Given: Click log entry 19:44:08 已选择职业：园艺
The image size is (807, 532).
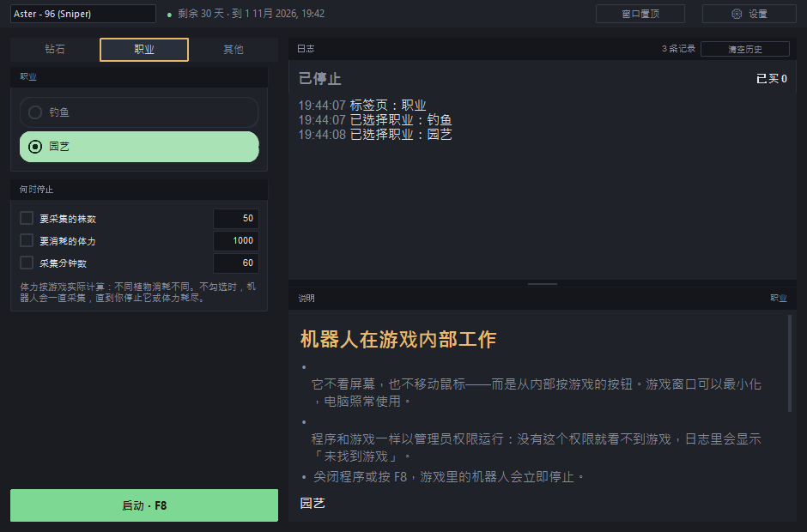Looking at the screenshot, I should 374,134.
